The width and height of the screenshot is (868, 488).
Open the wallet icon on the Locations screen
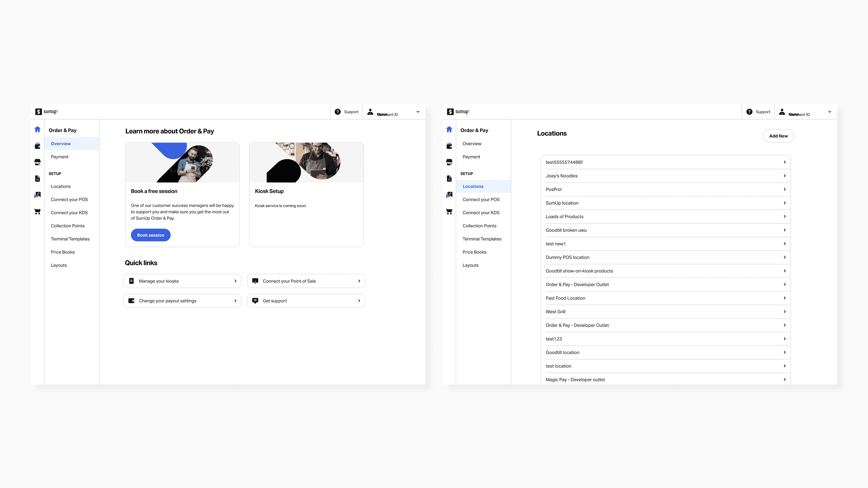click(449, 146)
